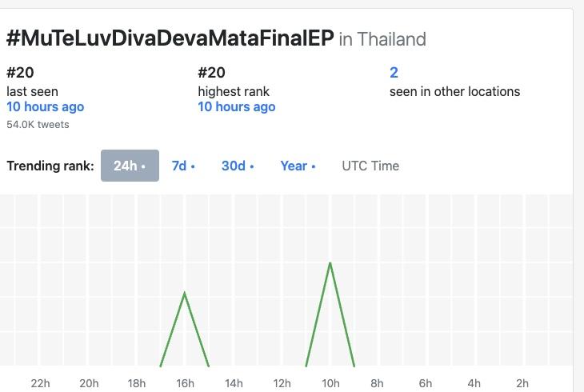Click the 20h label on the time axis
The image size is (584, 392).
pos(89,383)
